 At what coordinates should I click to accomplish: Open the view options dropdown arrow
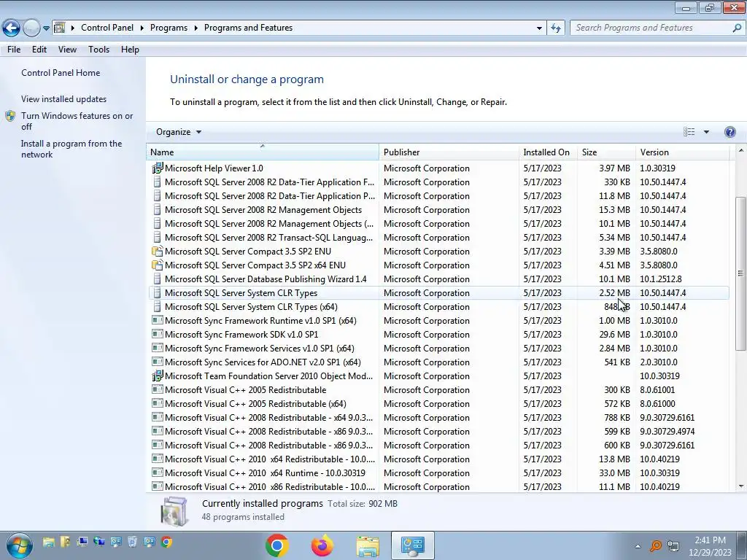coord(706,132)
